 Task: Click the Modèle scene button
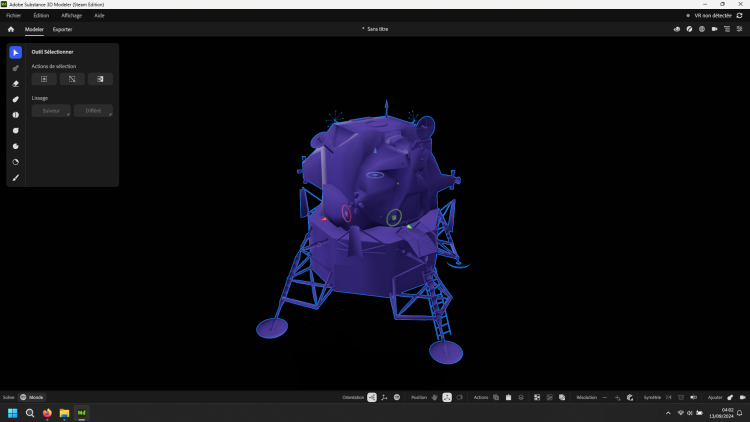[x=32, y=397]
